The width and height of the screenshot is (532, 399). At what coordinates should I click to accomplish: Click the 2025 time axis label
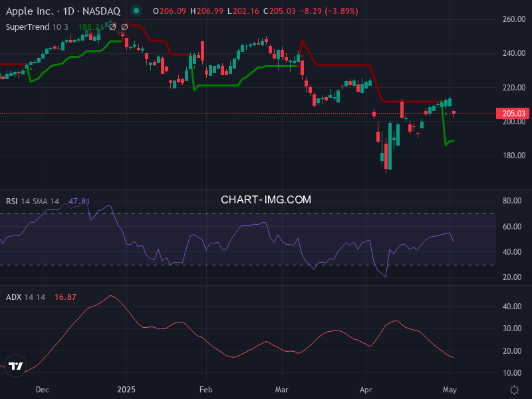126,390
